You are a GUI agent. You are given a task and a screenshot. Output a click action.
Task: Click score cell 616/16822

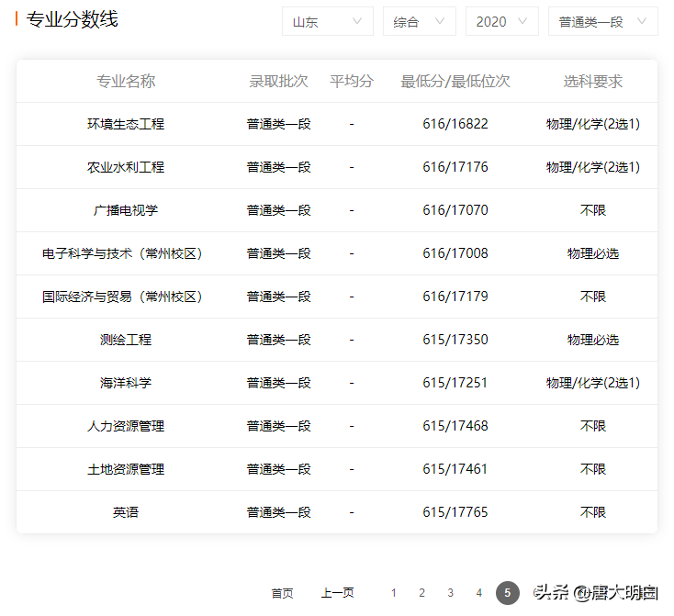[x=455, y=124]
